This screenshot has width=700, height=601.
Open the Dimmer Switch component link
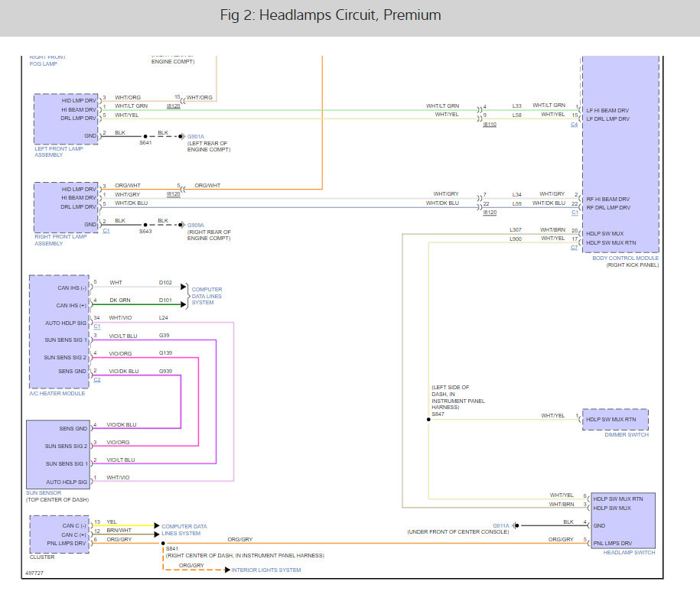point(627,434)
